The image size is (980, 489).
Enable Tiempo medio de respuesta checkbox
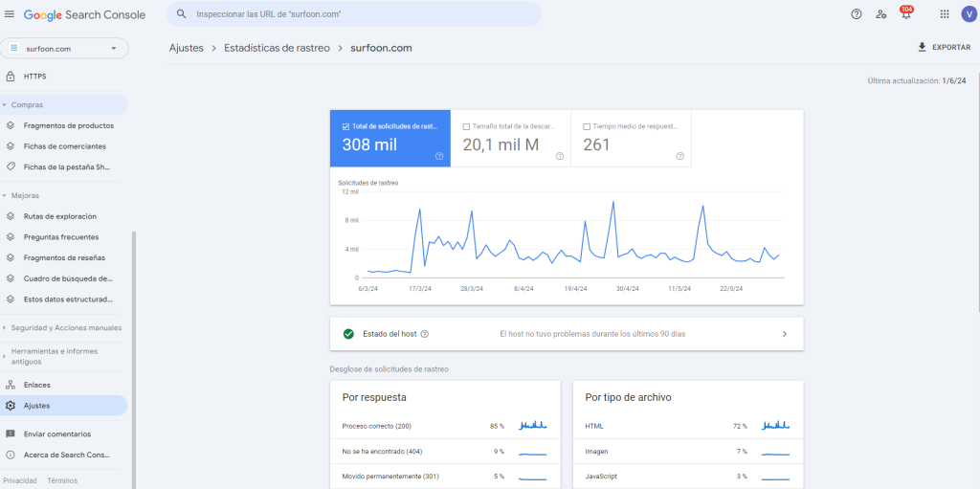(x=587, y=126)
